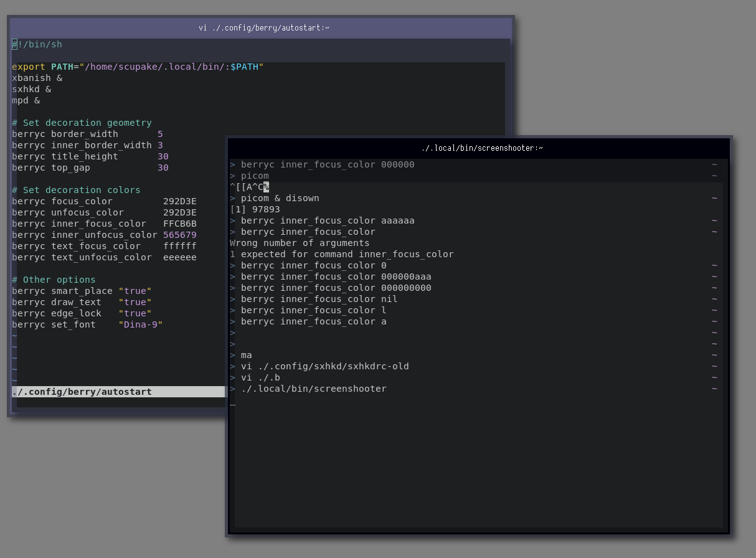Click the 'berryc inner_border_width' line
The width and height of the screenshot is (756, 558).
pyautogui.click(x=87, y=145)
